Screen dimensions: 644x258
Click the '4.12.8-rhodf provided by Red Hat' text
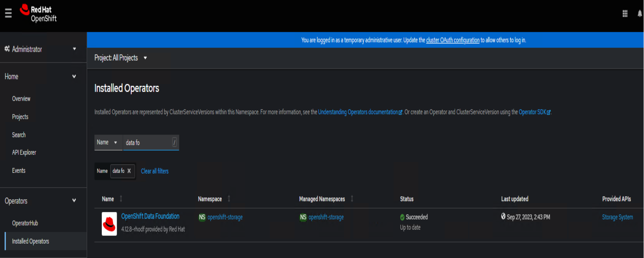[153, 229]
